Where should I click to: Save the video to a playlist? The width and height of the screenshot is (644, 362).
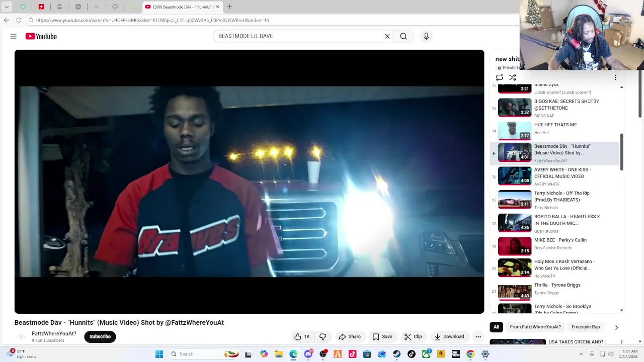pos(382,337)
